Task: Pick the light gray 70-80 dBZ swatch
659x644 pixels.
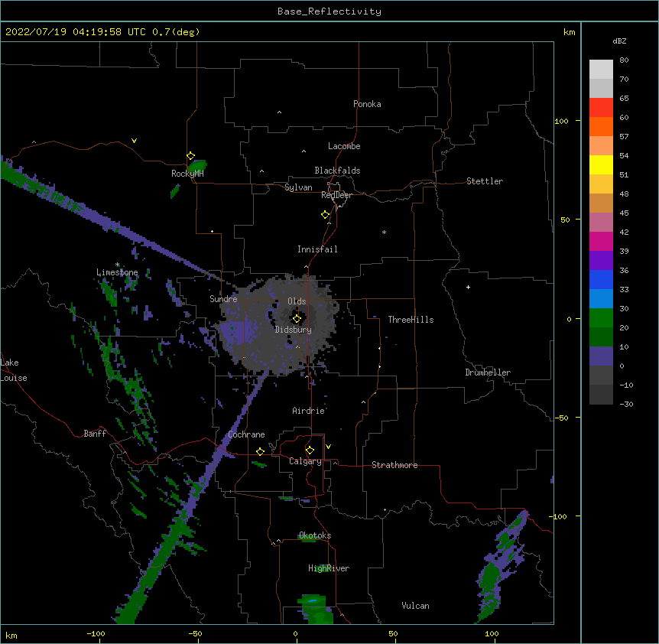Action: (x=601, y=69)
